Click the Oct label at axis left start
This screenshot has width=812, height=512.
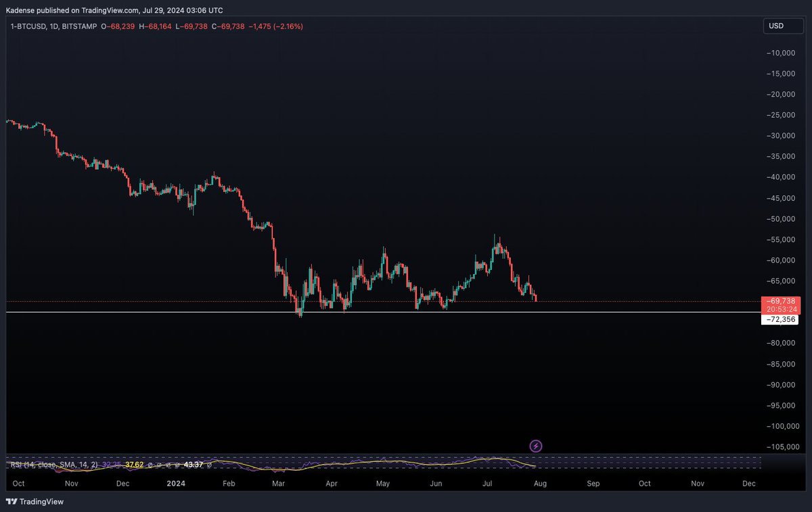18,484
